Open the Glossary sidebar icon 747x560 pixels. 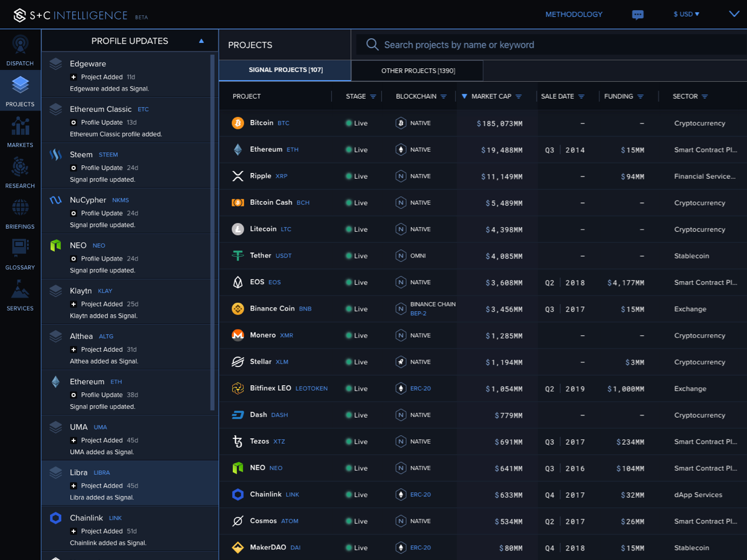pyautogui.click(x=21, y=248)
